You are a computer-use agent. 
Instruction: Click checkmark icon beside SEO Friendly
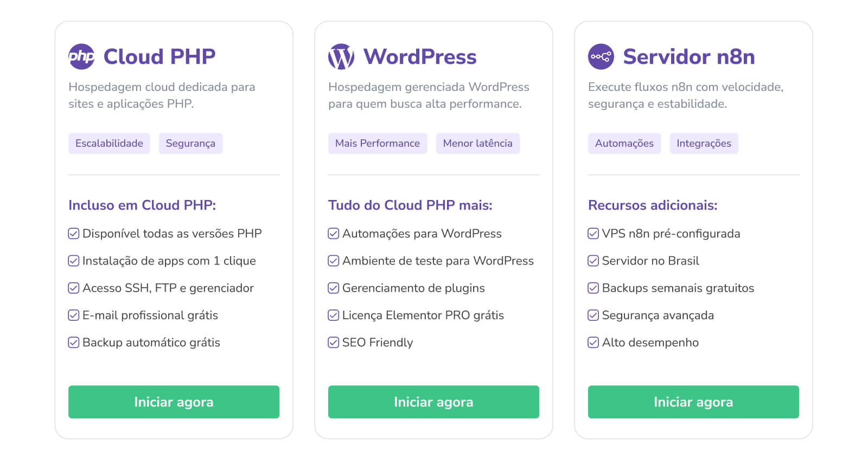(x=334, y=342)
